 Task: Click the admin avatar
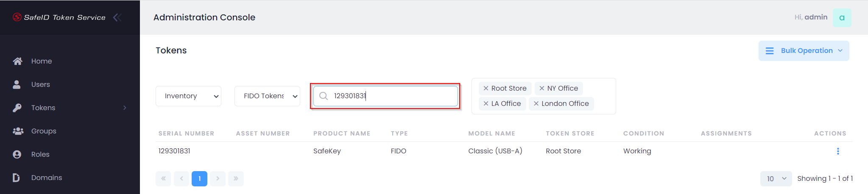tap(842, 18)
